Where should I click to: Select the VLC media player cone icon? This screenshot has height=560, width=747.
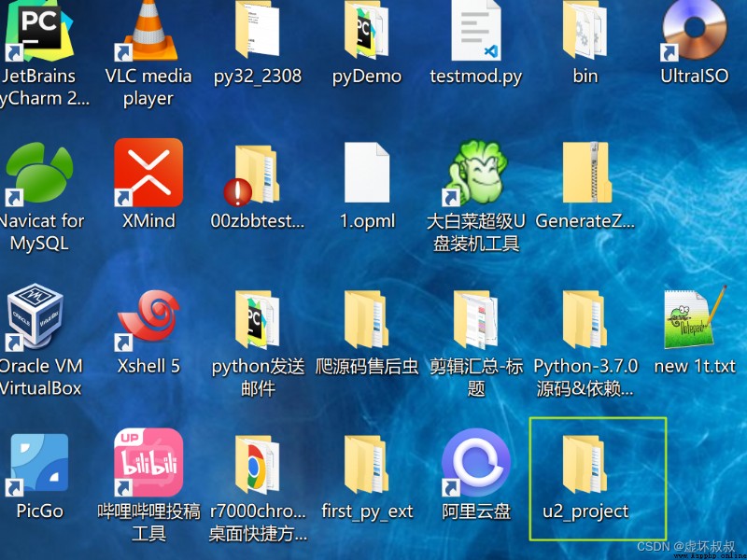point(148,30)
